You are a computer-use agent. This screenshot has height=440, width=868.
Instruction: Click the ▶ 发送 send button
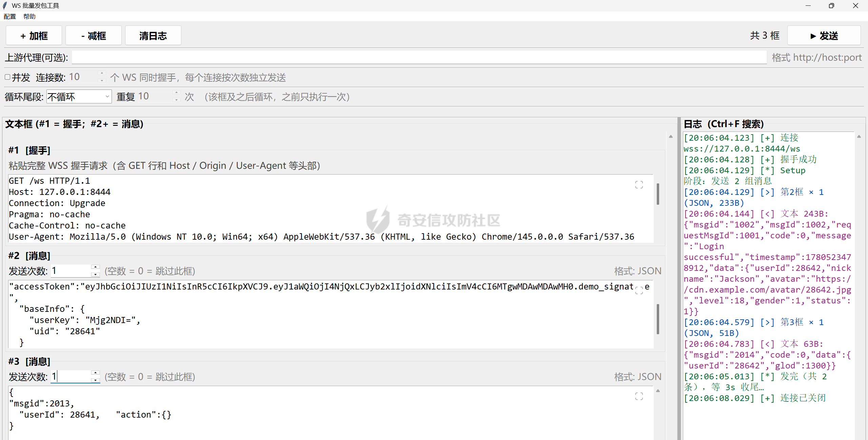[824, 36]
